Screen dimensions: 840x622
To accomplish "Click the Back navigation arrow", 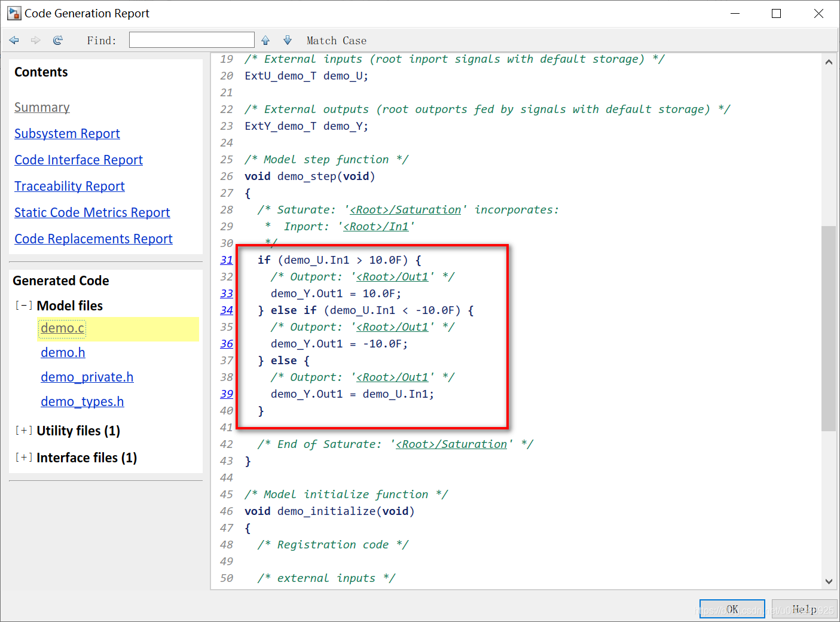I will (14, 40).
